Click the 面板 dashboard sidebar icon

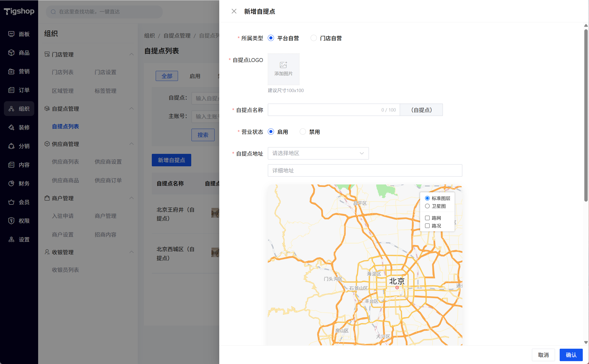point(11,34)
